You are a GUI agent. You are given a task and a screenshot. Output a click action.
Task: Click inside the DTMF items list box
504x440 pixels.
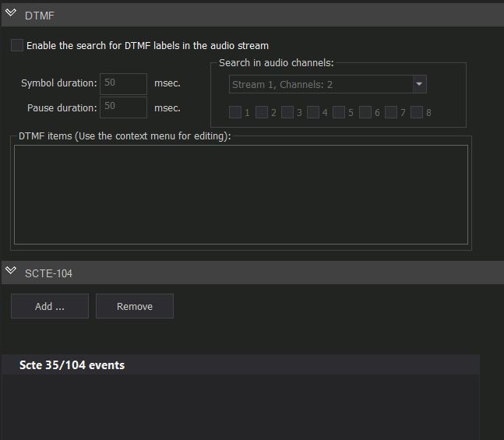(241, 195)
